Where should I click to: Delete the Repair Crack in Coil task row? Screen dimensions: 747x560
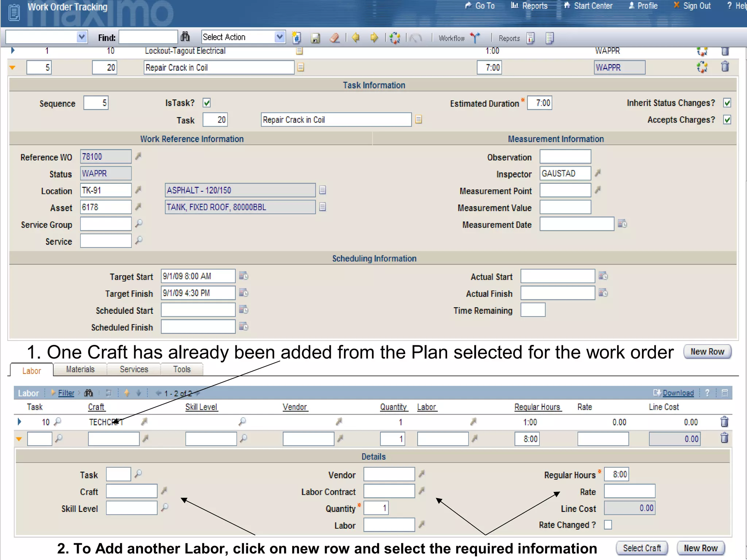pyautogui.click(x=725, y=67)
